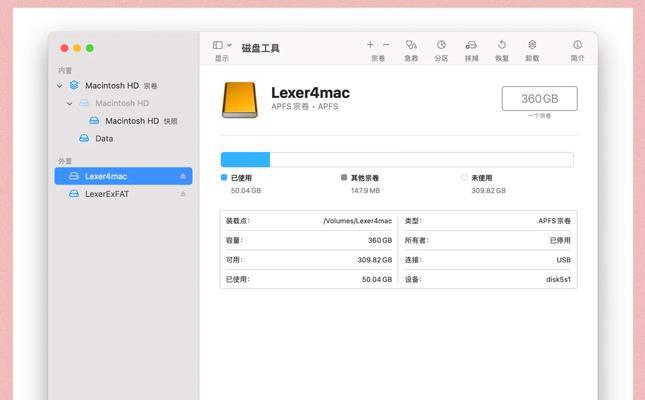Click the USB connection value
The image size is (645, 400).
pos(564,260)
